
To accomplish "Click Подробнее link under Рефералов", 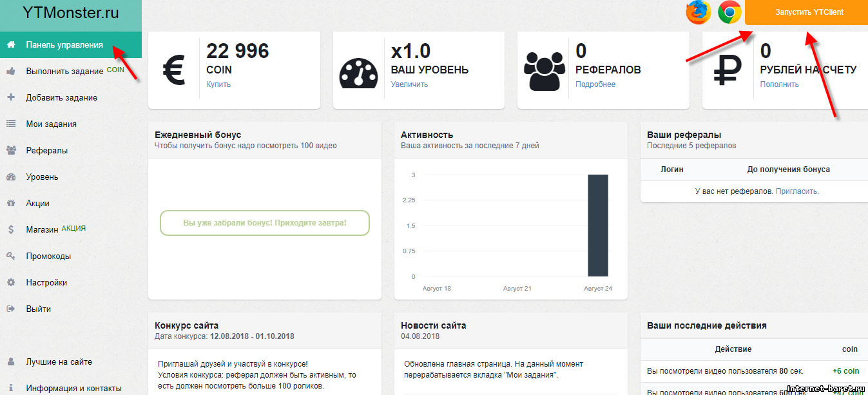I will (595, 84).
